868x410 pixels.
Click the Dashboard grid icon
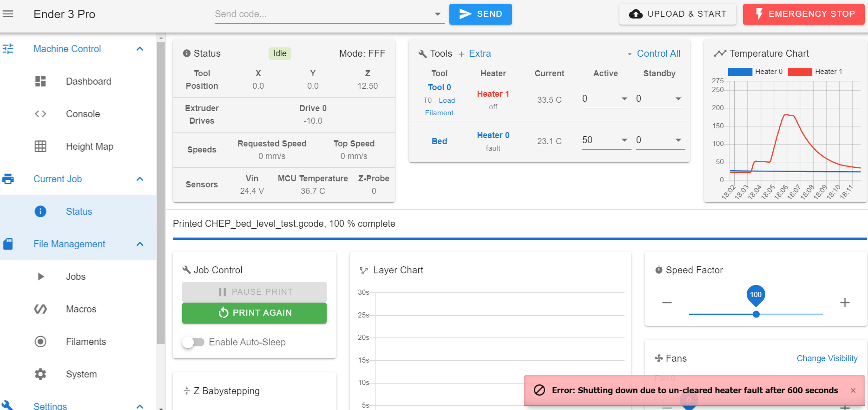coord(40,81)
